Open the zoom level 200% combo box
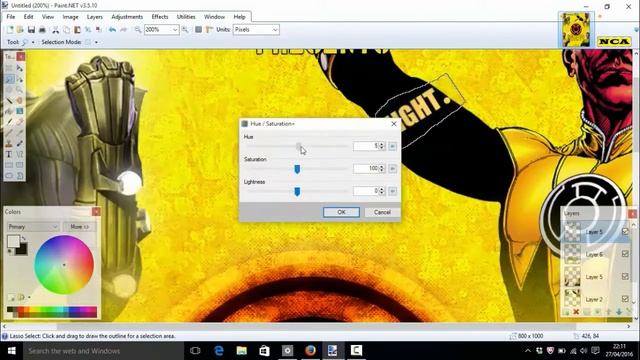 coord(161,29)
